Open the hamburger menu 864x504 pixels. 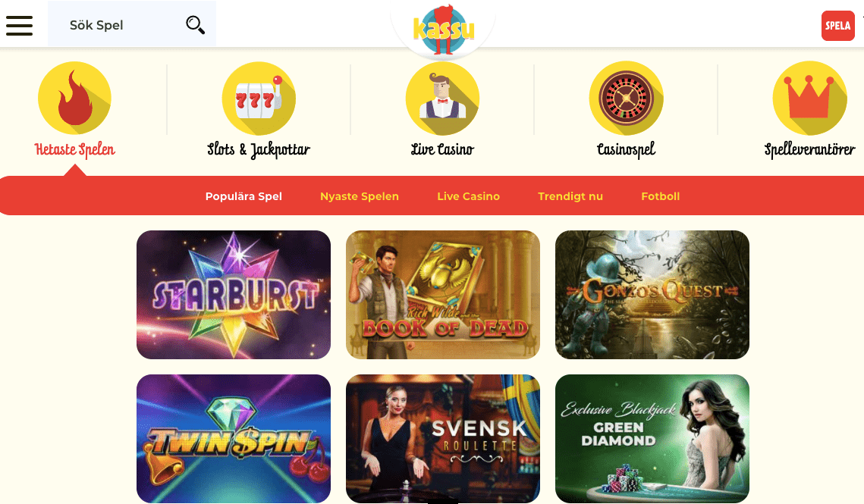point(19,25)
